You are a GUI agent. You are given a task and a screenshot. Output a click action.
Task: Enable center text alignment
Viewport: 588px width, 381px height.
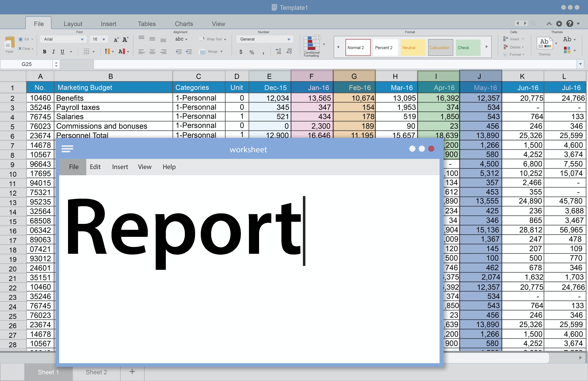pyautogui.click(x=152, y=52)
